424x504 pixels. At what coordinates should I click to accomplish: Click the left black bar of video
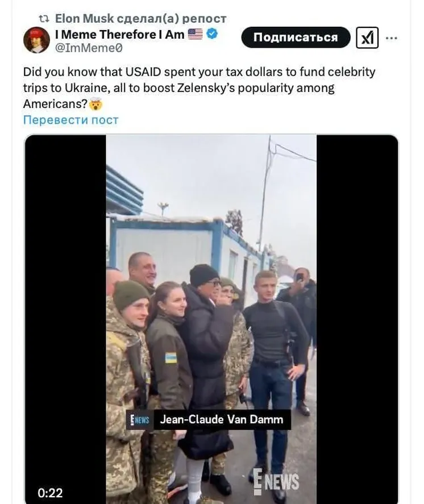click(x=65, y=319)
